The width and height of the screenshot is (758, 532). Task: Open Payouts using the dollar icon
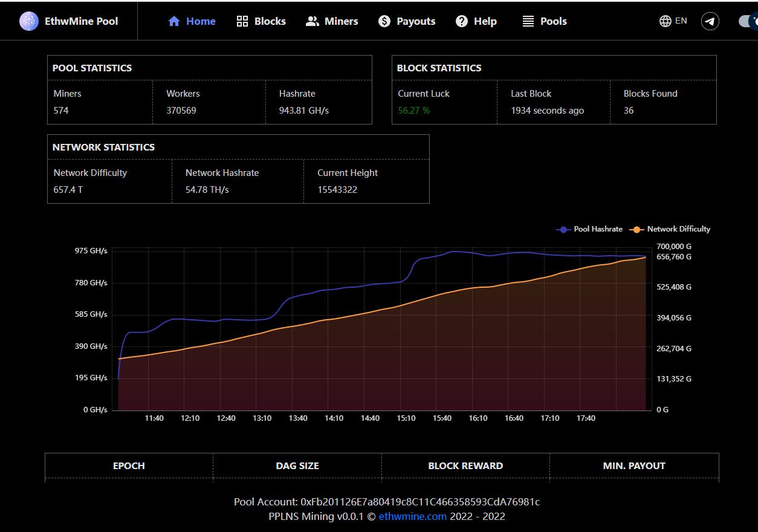coord(384,21)
